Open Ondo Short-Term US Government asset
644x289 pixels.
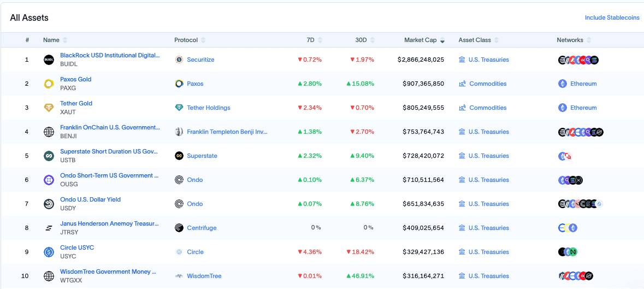[x=109, y=175]
